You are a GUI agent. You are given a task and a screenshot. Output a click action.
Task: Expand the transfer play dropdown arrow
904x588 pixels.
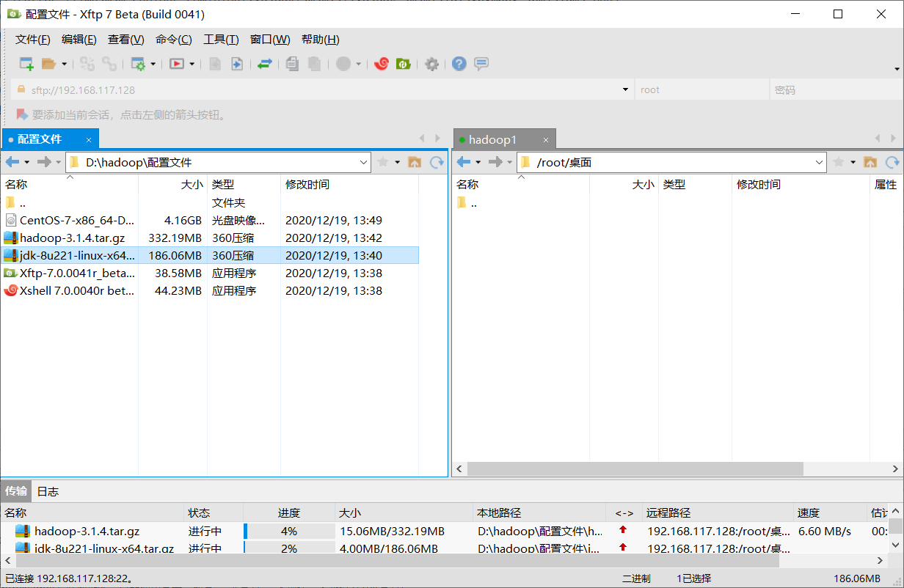click(x=192, y=64)
